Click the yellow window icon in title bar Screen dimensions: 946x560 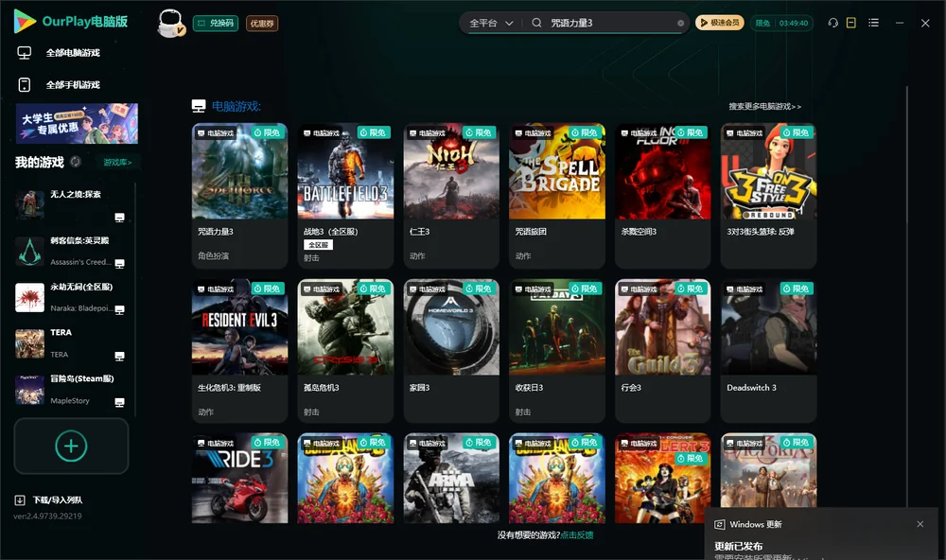pos(850,23)
